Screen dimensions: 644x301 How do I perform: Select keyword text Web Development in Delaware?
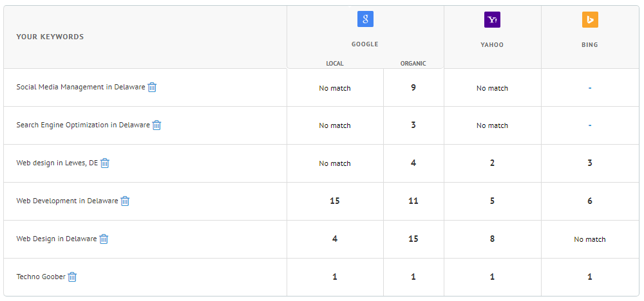68,201
